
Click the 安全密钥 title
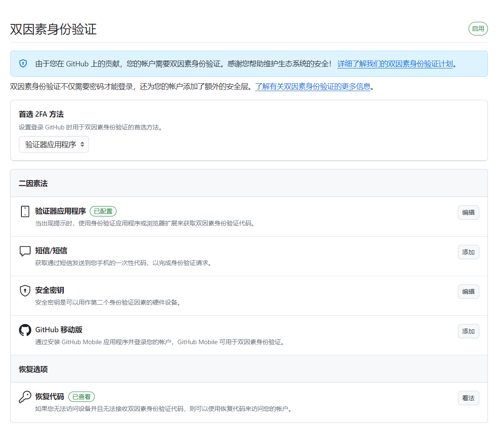click(49, 290)
